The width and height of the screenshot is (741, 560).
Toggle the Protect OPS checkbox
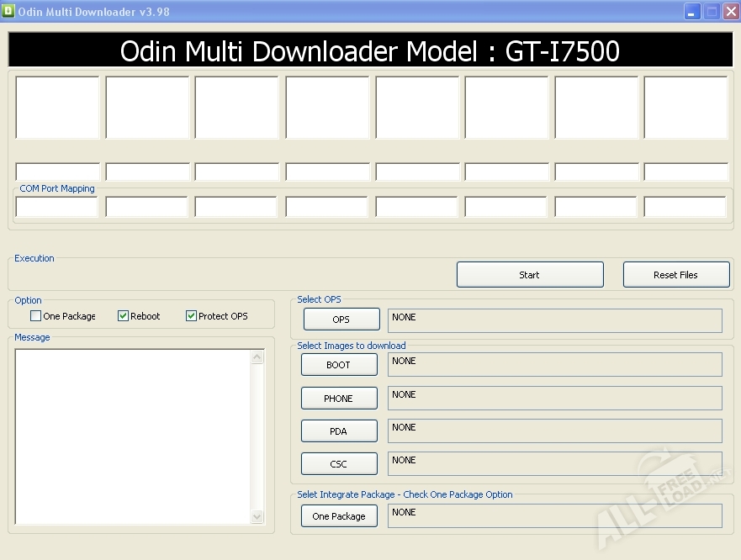pyautogui.click(x=191, y=316)
